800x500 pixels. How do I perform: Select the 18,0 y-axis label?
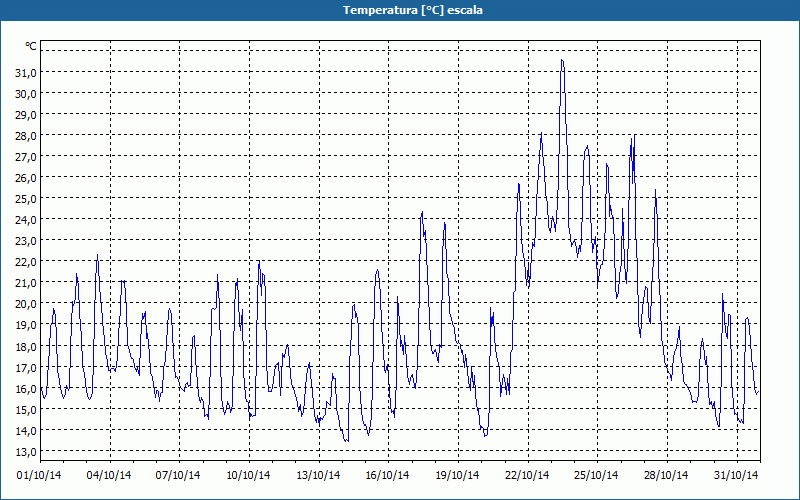(26, 346)
